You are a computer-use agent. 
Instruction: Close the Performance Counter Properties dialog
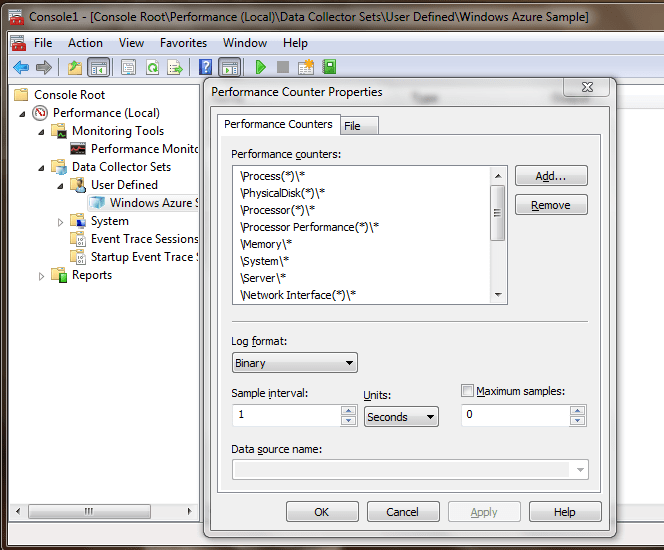[x=587, y=87]
